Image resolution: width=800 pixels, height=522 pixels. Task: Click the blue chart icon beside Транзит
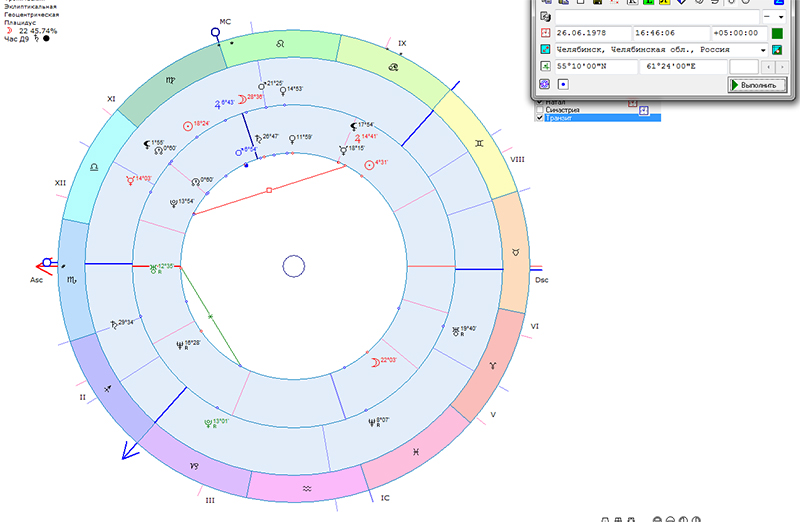pyautogui.click(x=644, y=110)
